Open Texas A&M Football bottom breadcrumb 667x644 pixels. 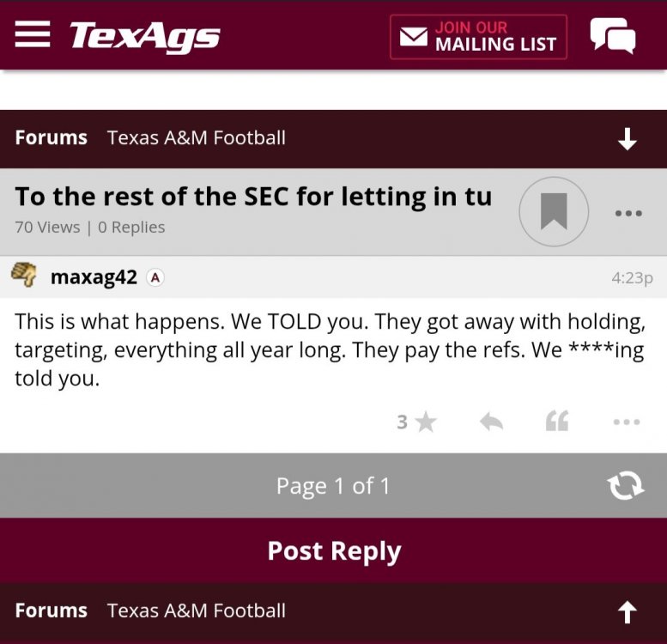tap(197, 611)
